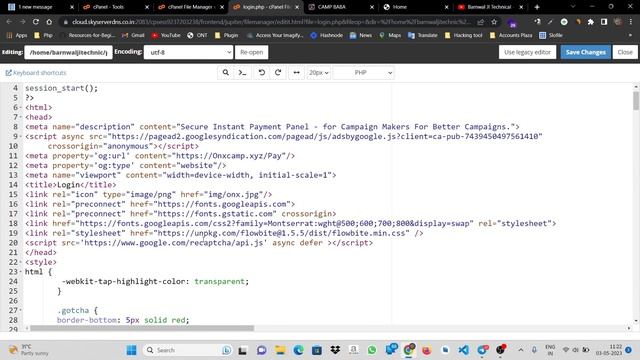The height and width of the screenshot is (360, 640).
Task: Click Save Changes button
Action: pyautogui.click(x=585, y=52)
